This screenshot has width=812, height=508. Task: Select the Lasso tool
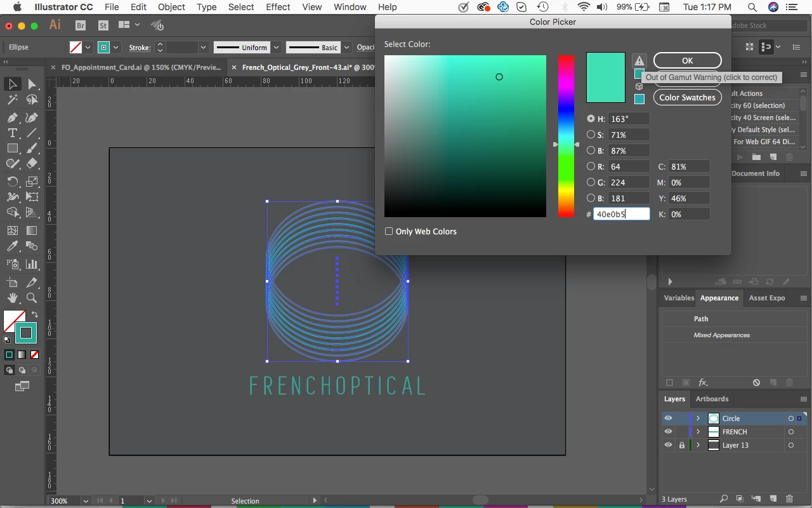click(x=32, y=100)
